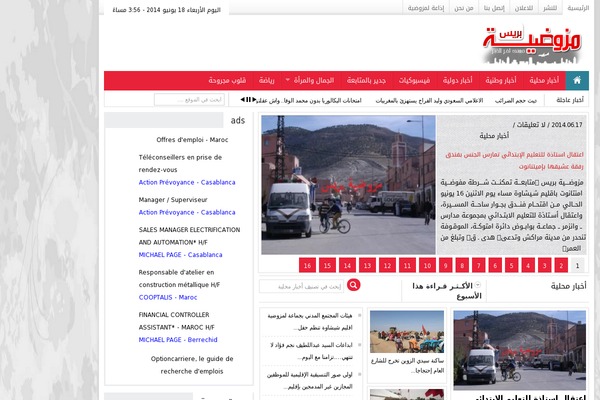
Task: Go to slider page 4
Action: click(528, 265)
